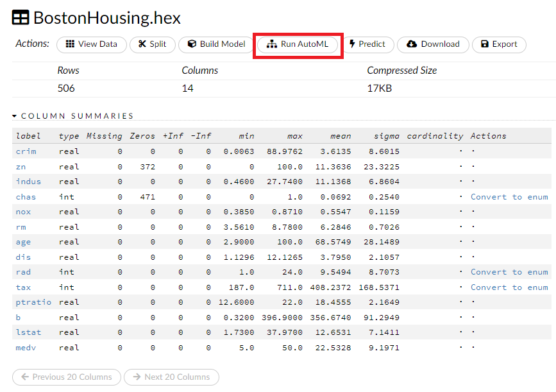The image size is (556, 392).
Task: Open the medv column details
Action: 26,348
